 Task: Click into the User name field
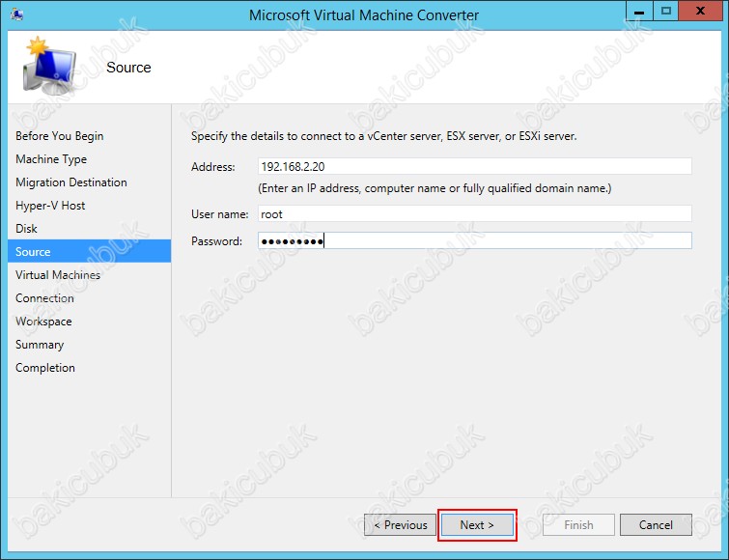pyautogui.click(x=475, y=213)
